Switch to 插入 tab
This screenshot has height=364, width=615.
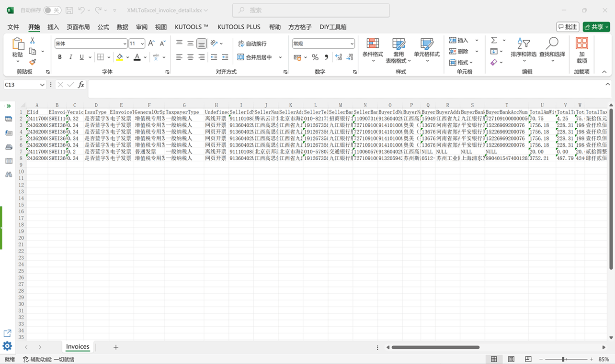click(53, 27)
